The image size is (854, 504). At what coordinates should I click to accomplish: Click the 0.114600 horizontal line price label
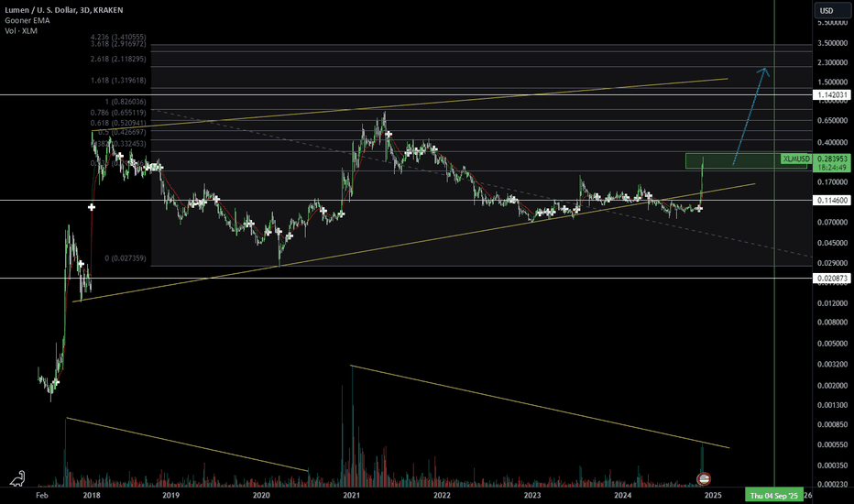point(830,201)
